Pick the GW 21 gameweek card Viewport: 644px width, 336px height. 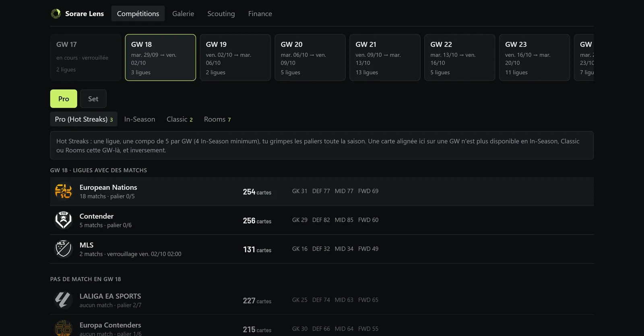[x=385, y=58]
